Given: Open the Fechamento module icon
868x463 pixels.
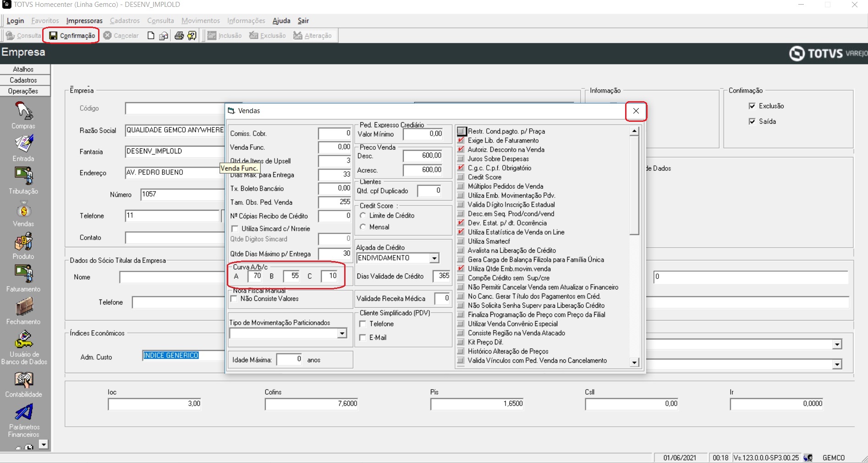Looking at the screenshot, I should click(23, 307).
